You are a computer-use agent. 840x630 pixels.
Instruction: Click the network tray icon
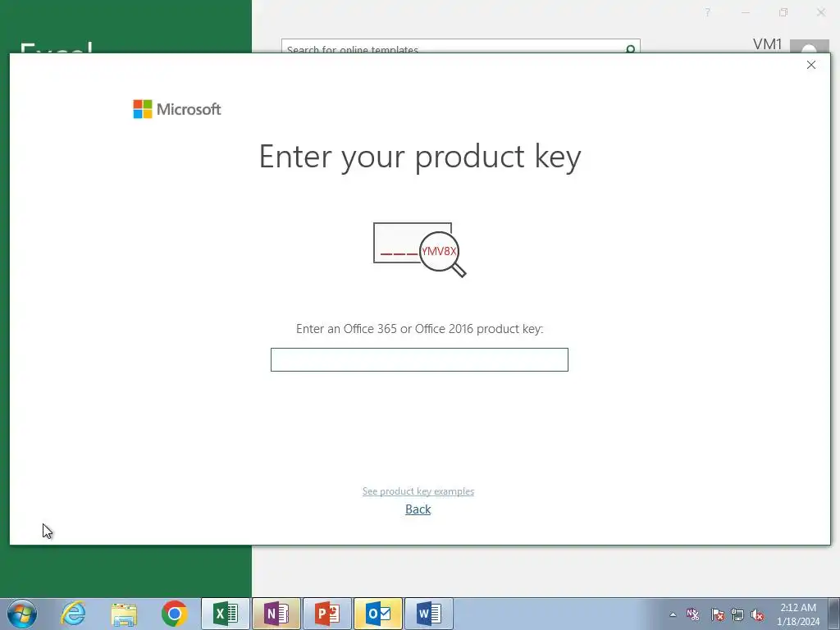click(737, 614)
